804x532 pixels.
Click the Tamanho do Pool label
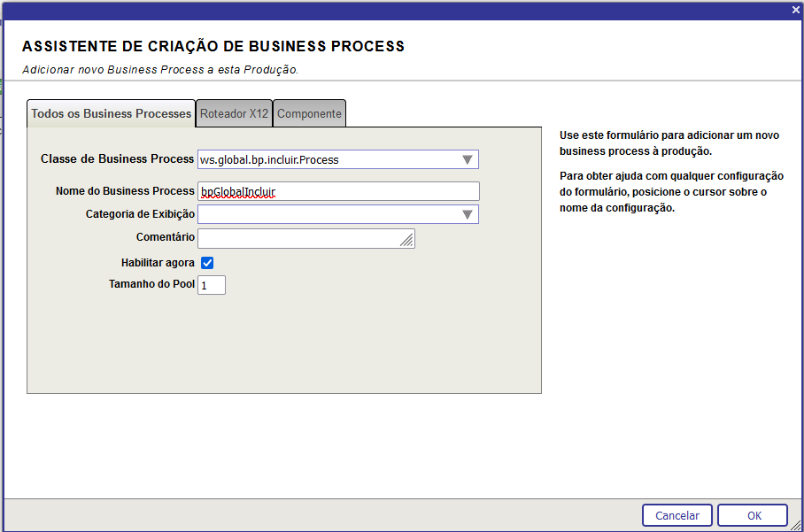[x=151, y=284]
